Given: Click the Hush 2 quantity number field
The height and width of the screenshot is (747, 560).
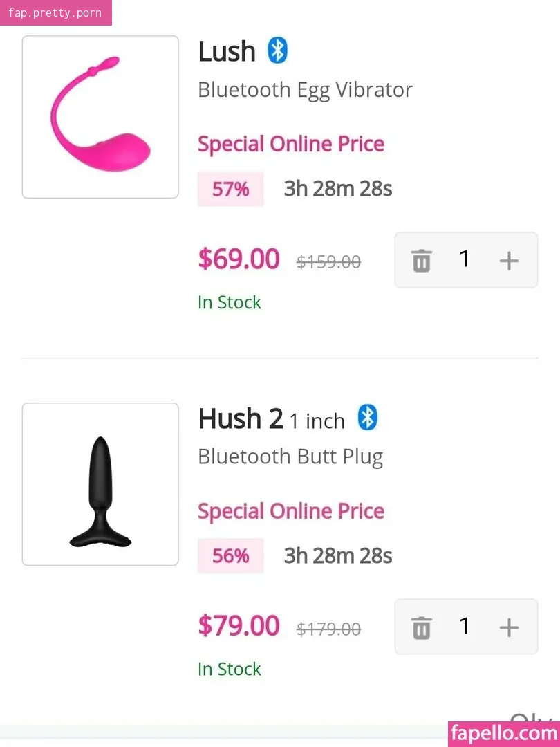Looking at the screenshot, I should 465,626.
